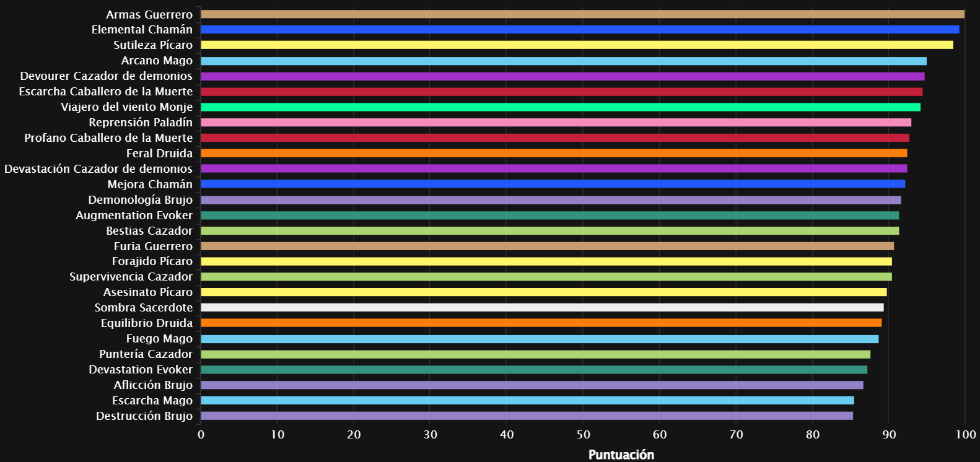Viewport: 980px width, 462px height.
Task: Click the Devastation Evoker bar
Action: coord(534,370)
